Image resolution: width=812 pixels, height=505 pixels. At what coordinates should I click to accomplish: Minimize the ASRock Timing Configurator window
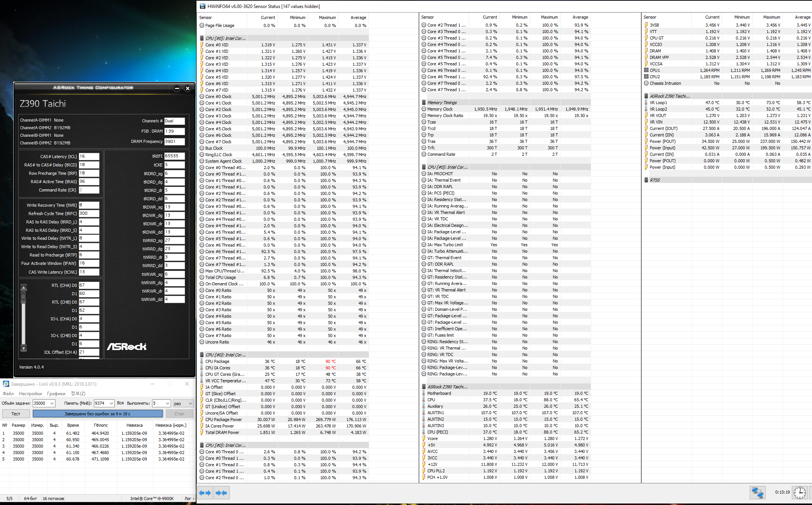[x=177, y=88]
